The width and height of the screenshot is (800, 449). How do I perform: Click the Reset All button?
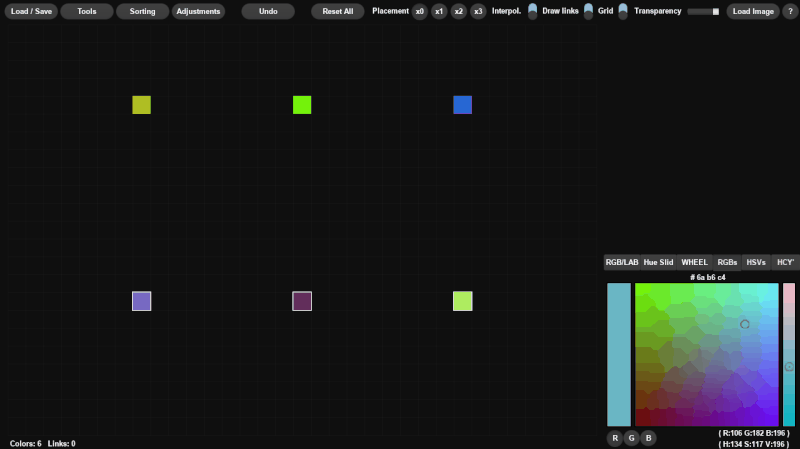[337, 11]
